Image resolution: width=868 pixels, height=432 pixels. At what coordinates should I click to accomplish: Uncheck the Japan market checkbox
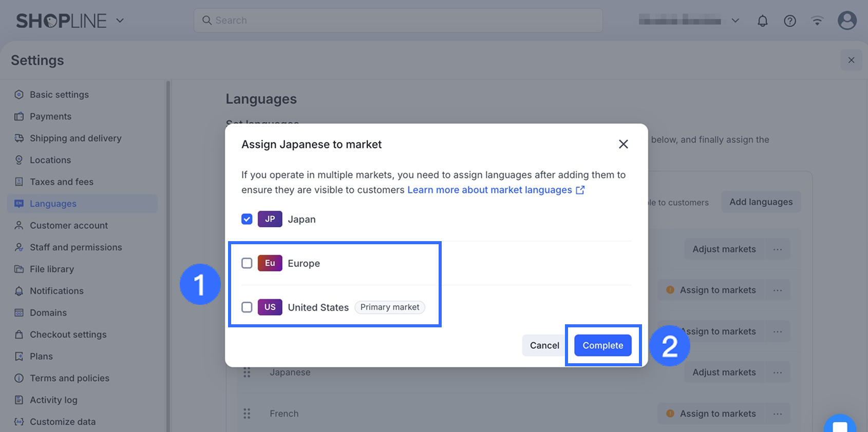pyautogui.click(x=247, y=219)
